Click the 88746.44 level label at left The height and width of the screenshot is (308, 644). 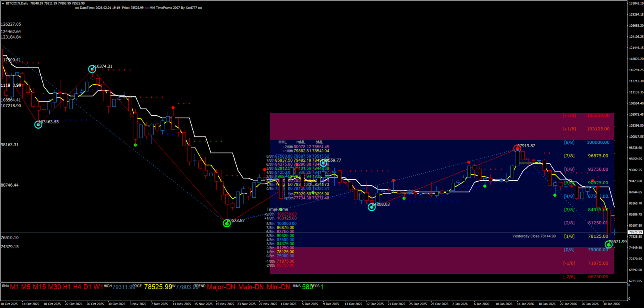[x=10, y=185]
